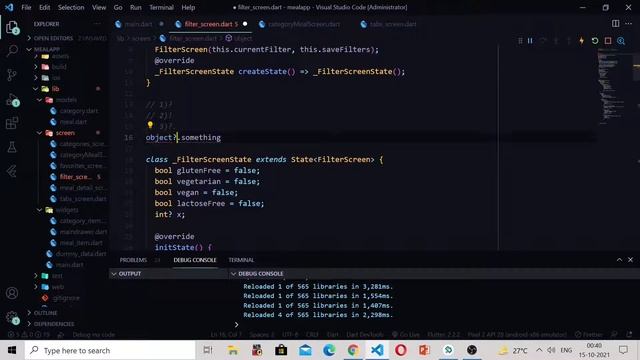Maximize the bottom panel with chevron
640x360 pixels.
tap(619, 260)
